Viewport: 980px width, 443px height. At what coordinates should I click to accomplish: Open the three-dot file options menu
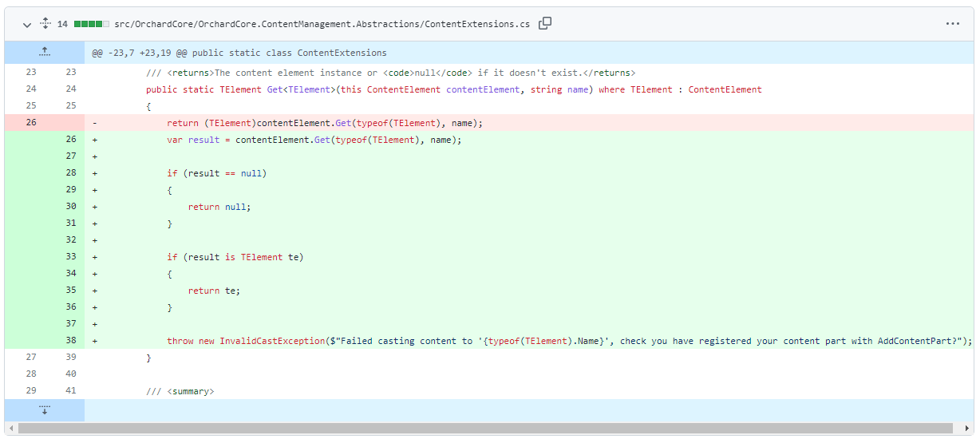click(953, 24)
